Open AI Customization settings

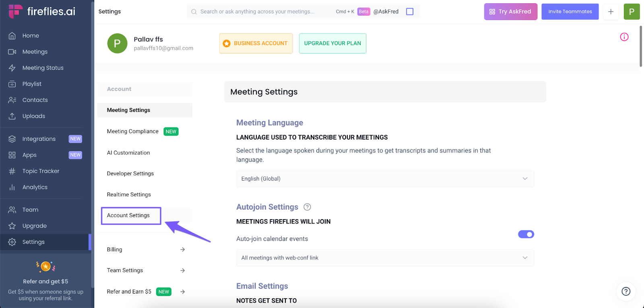point(128,153)
